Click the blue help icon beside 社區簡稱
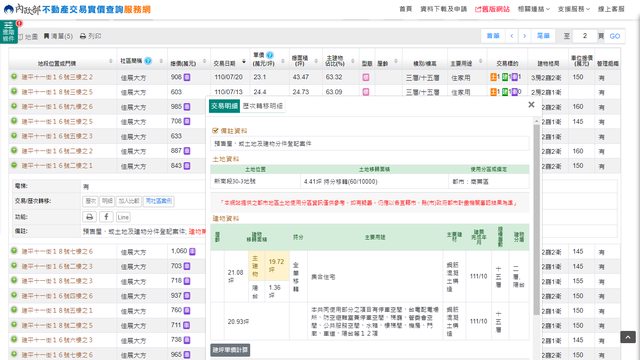Image resolution: width=640 pixels, height=360 pixels. (x=148, y=61)
